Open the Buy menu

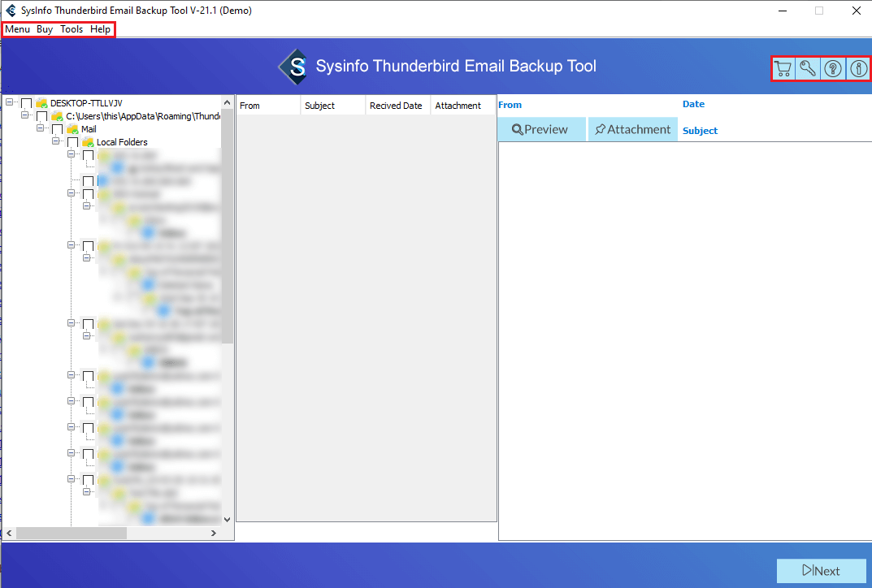point(45,29)
